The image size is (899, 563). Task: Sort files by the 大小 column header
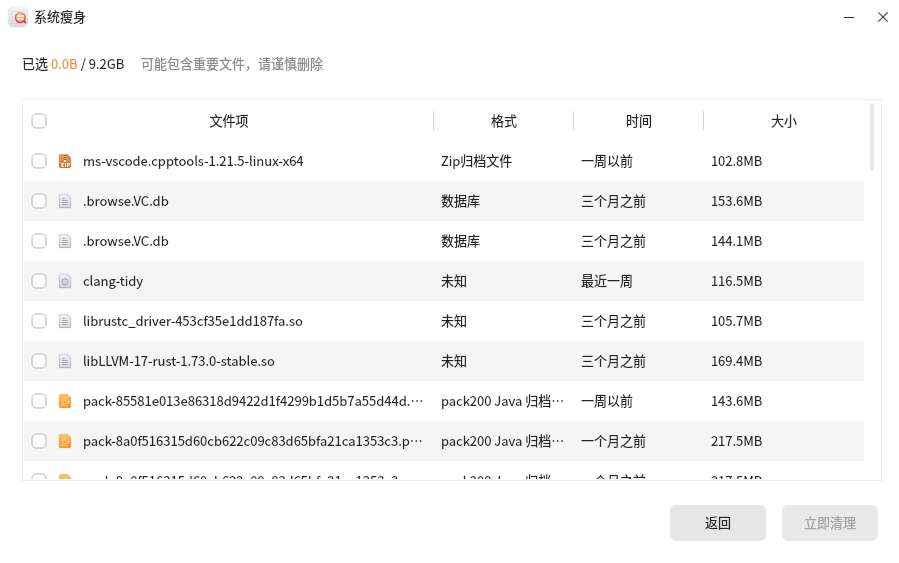coord(783,121)
